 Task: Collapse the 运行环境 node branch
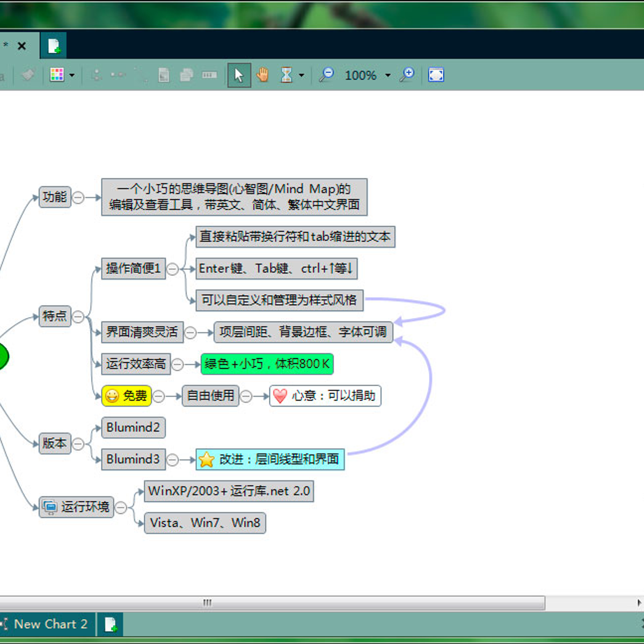121,507
